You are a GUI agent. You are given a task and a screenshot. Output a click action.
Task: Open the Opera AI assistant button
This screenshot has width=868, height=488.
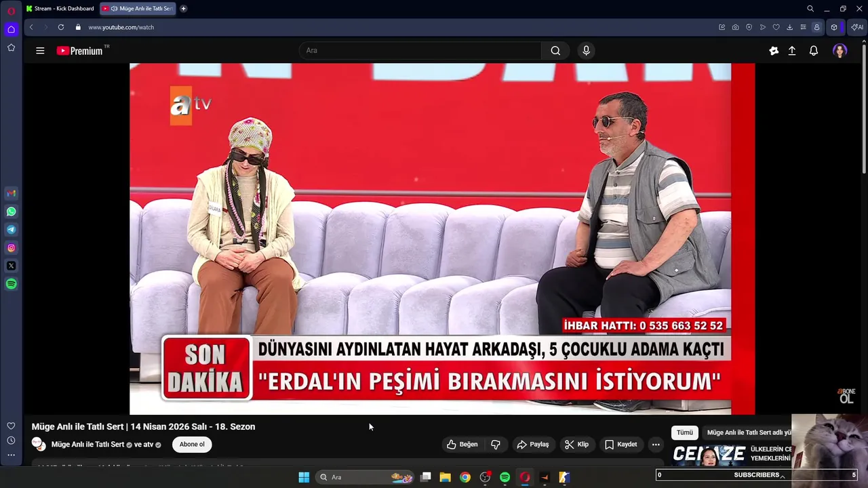(x=857, y=27)
